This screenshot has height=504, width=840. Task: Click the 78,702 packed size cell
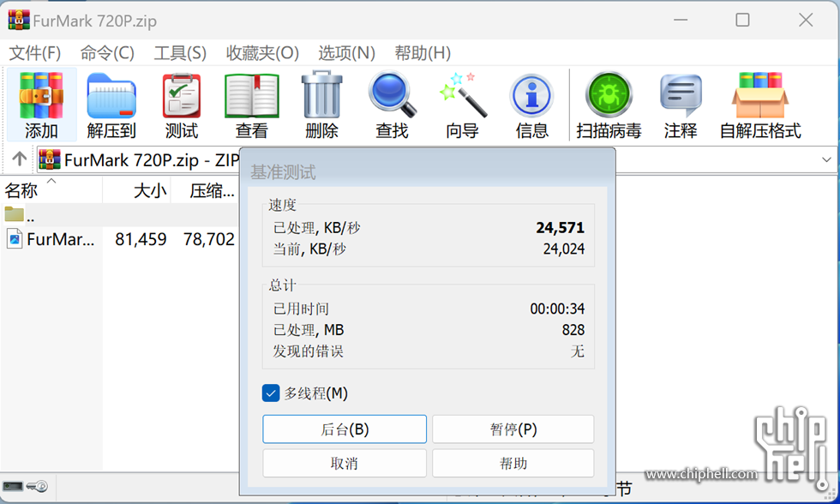point(209,239)
